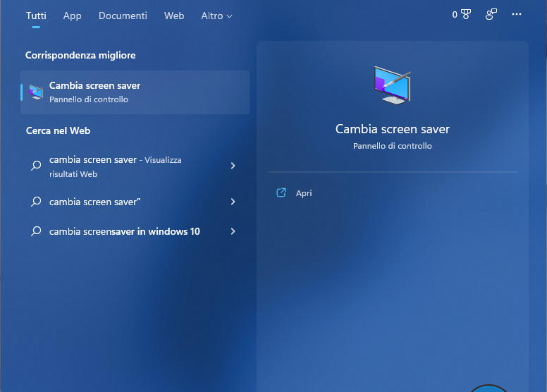
Task: Open the App filter tab
Action: [72, 16]
